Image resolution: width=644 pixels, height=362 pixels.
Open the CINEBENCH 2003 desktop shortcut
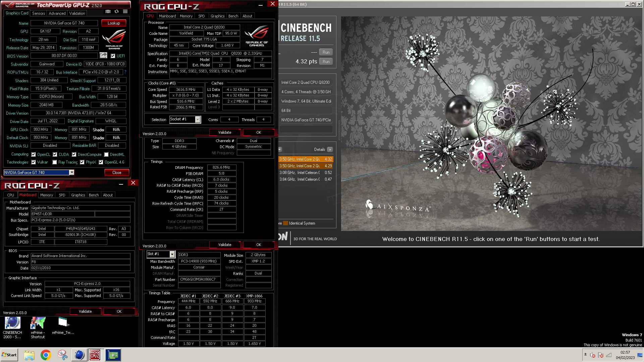tap(12, 327)
